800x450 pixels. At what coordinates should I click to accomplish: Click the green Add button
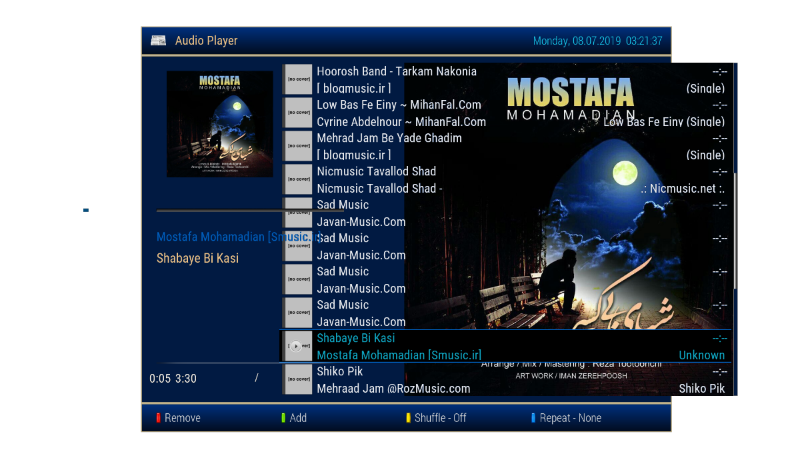coord(294,418)
